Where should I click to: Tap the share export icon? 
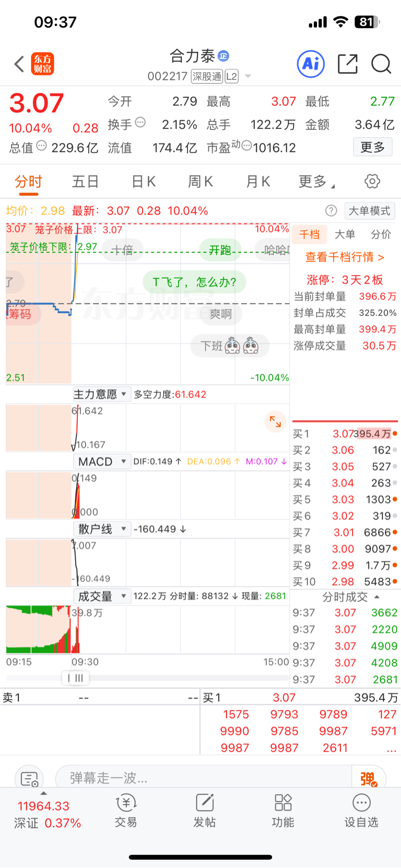pos(348,64)
